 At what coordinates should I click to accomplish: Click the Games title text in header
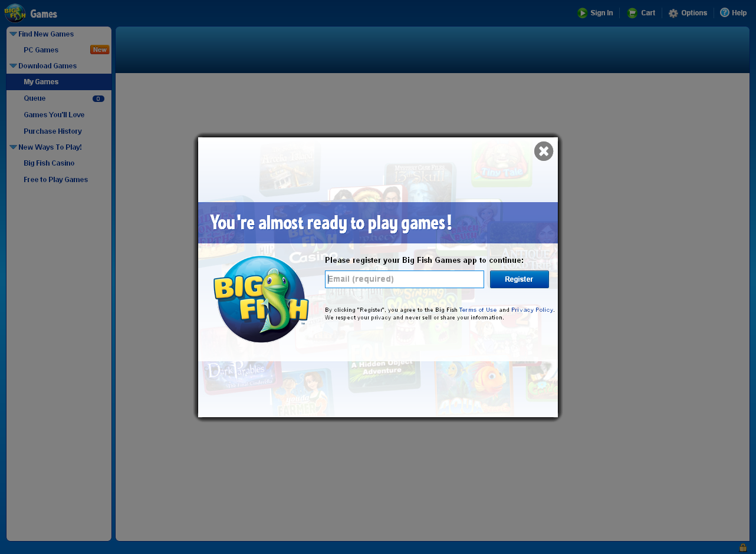44,14
